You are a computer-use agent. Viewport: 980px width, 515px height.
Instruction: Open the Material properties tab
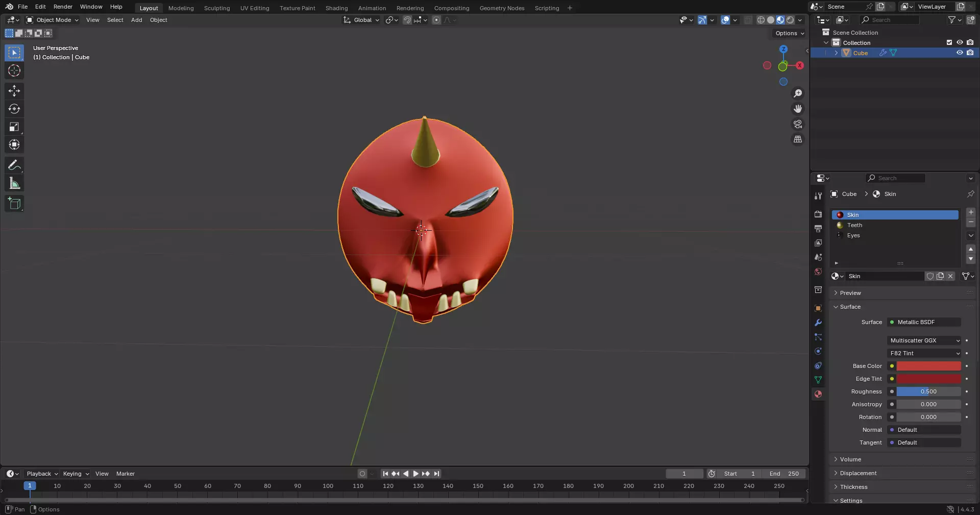coord(818,394)
